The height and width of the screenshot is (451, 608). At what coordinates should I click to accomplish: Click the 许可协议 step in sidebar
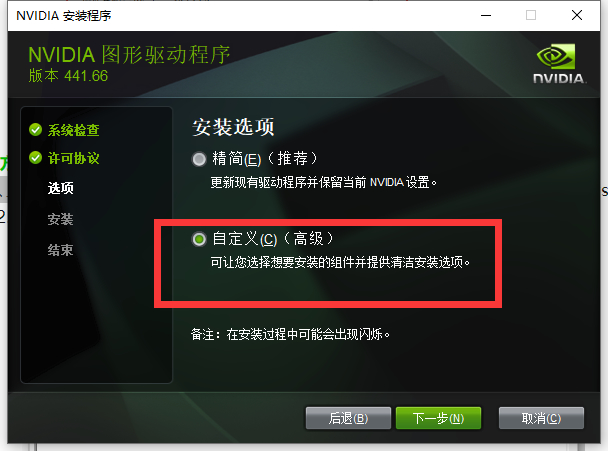coord(73,158)
